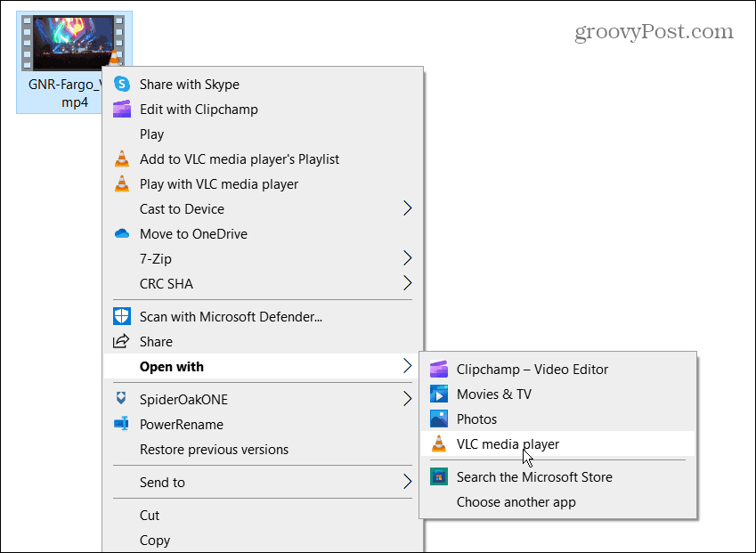The image size is (756, 553).
Task: Click the Clipchamp icon in the Open with submenu
Action: [439, 370]
